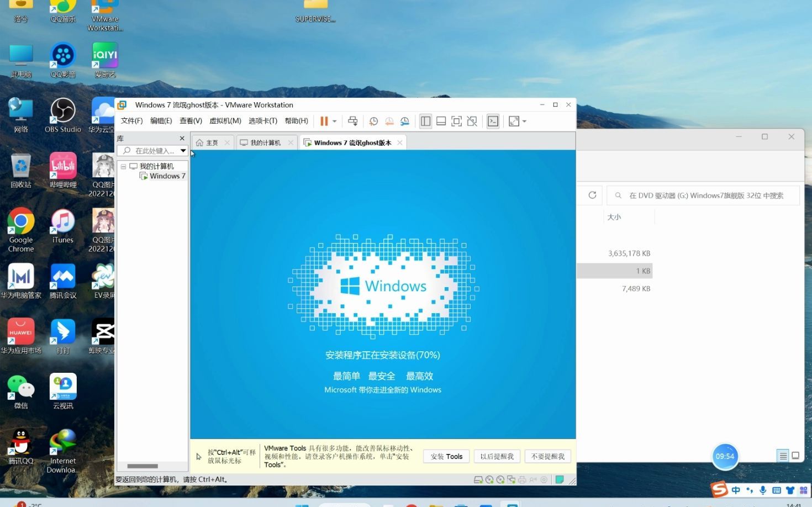This screenshot has height=507, width=812.
Task: Close the 库 library panel
Action: tap(182, 138)
